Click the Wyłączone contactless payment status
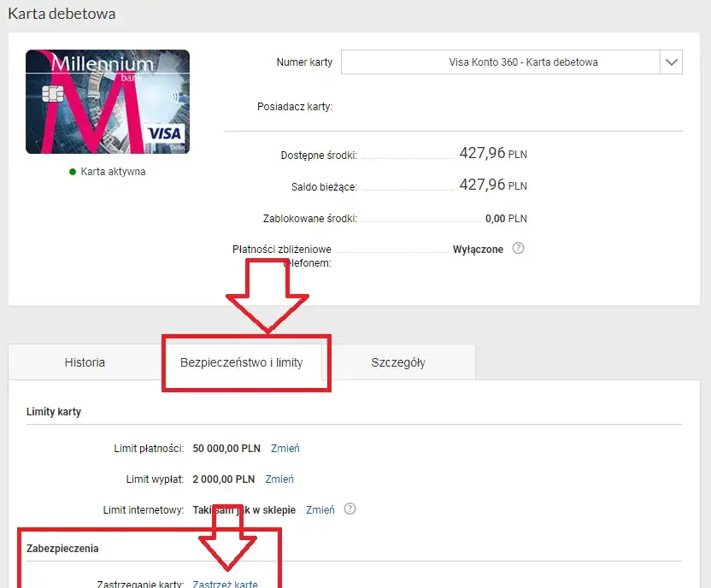 click(x=478, y=250)
